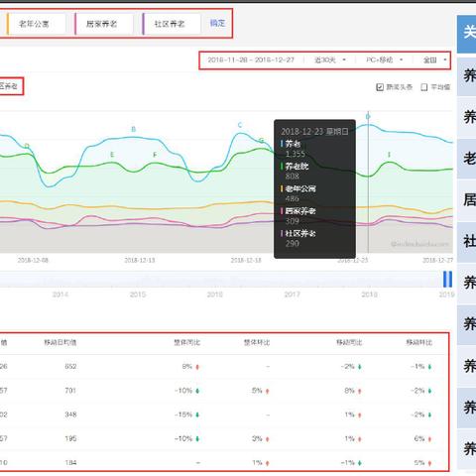Open the PC+移动 source dropdown
This screenshot has height=476, width=476.
tap(384, 60)
